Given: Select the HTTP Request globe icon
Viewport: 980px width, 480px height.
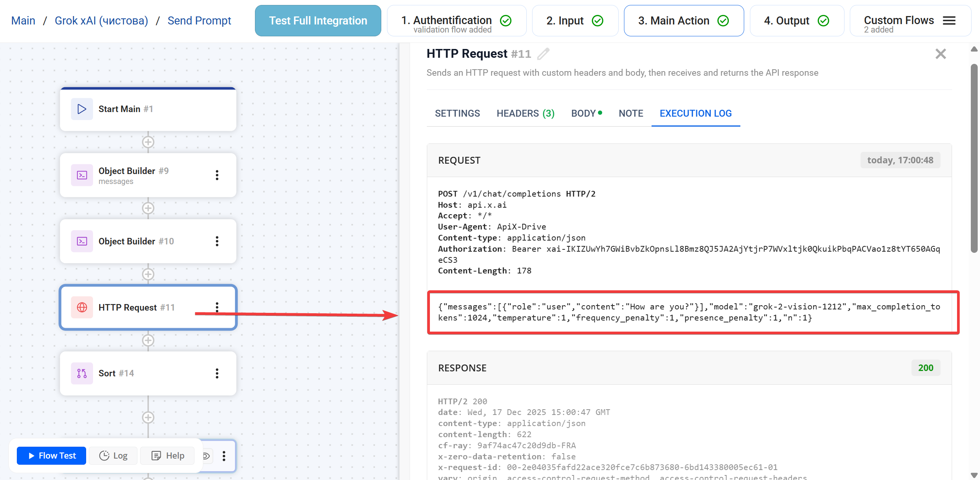Looking at the screenshot, I should [x=82, y=307].
